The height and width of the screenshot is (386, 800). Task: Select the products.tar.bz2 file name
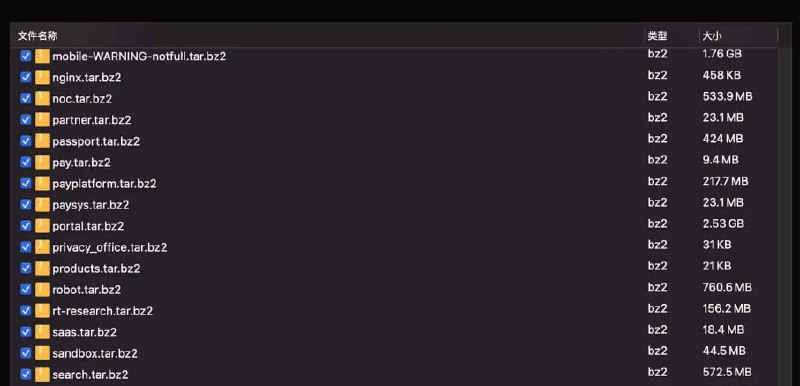click(96, 268)
